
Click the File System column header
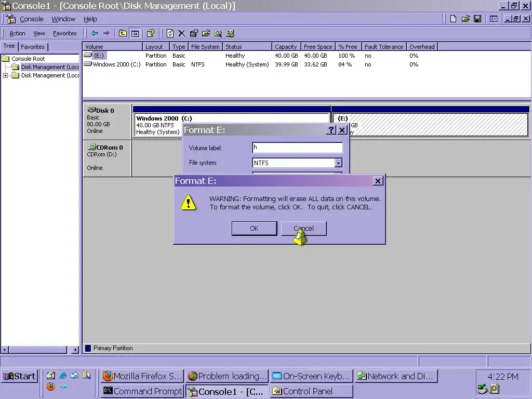[205, 47]
